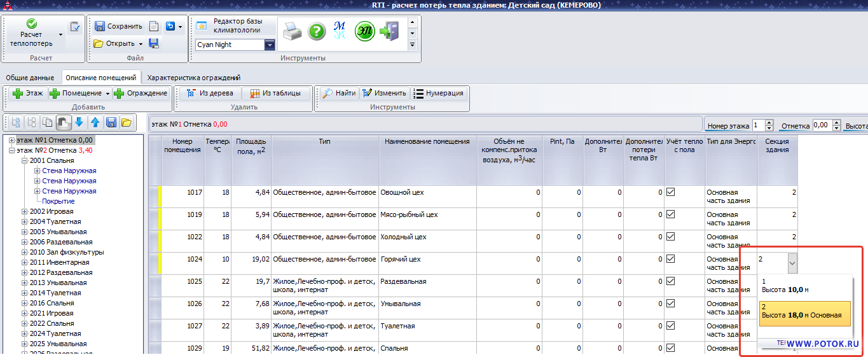
Task: Click the printer icon in Инструменты
Action: tap(293, 31)
